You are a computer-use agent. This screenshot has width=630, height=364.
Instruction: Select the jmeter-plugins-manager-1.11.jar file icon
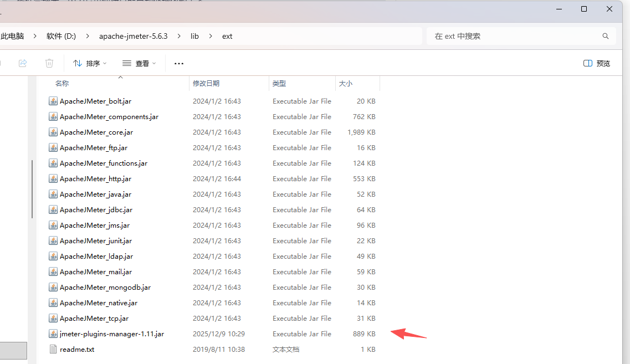[x=53, y=334]
